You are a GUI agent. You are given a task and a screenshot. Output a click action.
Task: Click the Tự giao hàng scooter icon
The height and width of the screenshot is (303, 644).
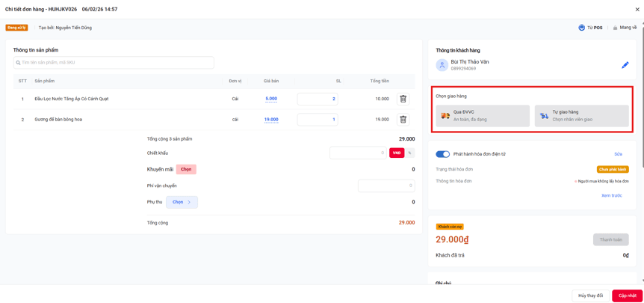544,116
